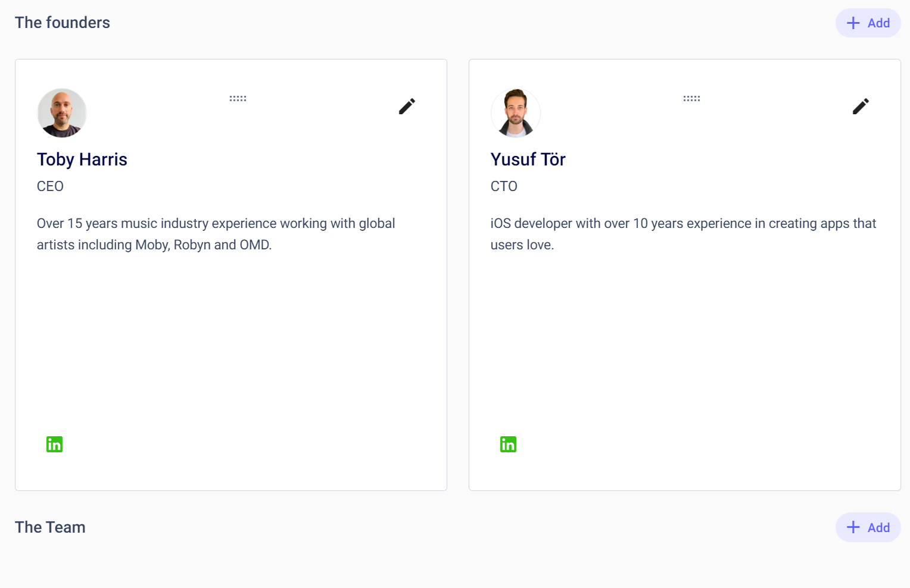Screen dimensions: 910x588
Task: Open Yusuf Tör's LinkedIn icon
Action: pyautogui.click(x=508, y=445)
